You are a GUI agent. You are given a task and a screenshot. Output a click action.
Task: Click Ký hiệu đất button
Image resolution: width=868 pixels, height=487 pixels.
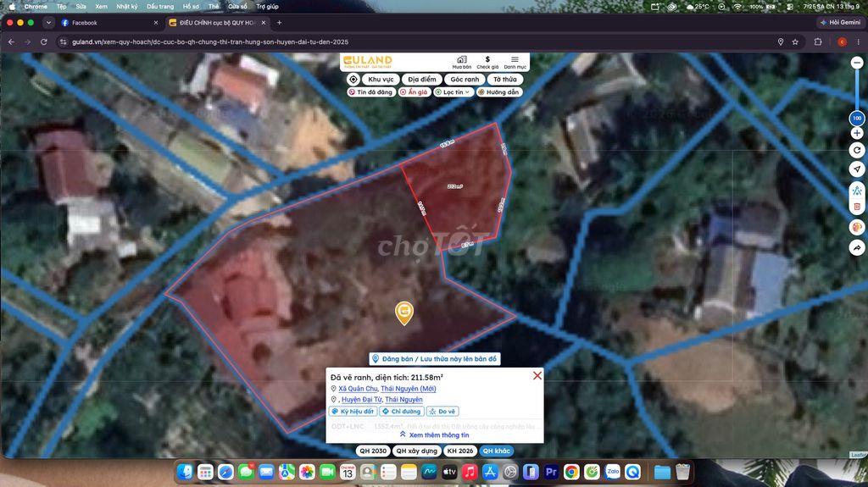(353, 411)
